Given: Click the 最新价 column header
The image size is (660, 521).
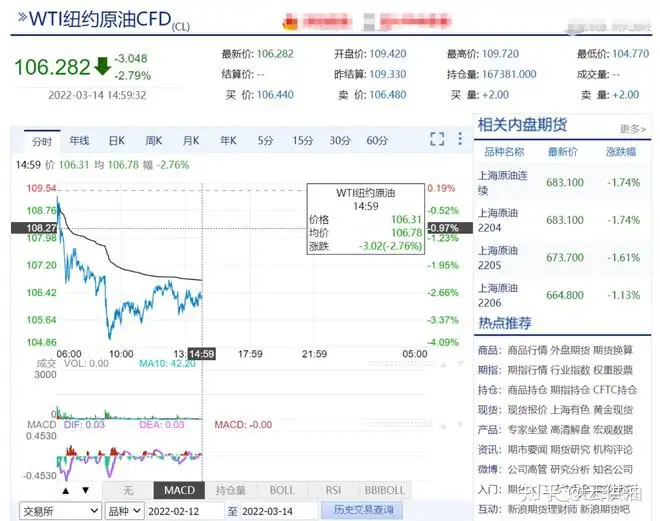Looking at the screenshot, I should 563,152.
